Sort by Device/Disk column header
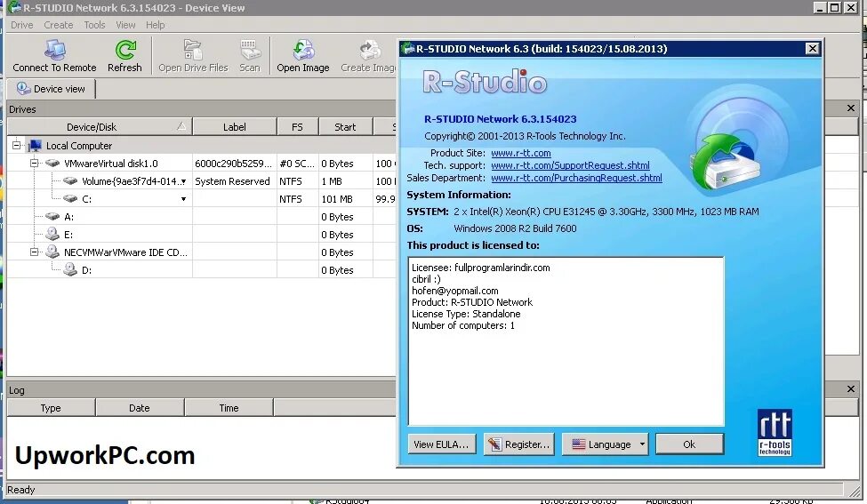 click(x=100, y=126)
